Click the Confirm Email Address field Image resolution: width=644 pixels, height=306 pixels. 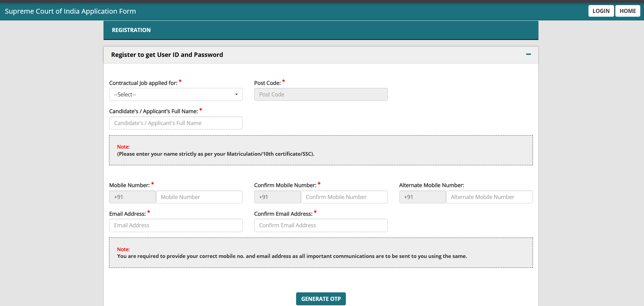coord(320,225)
